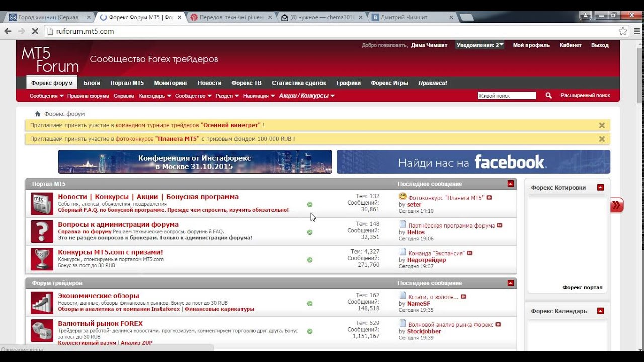
Task: Click the green status icon in Вопросы к администрации row
Action: [310, 232]
